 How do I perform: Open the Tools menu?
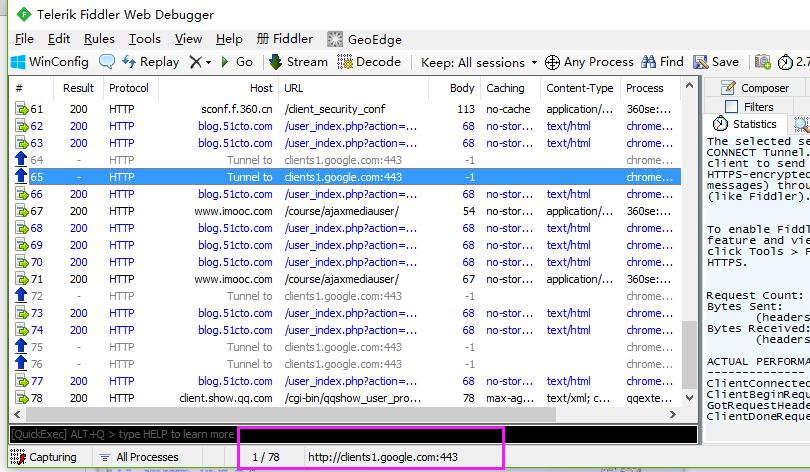coord(145,39)
